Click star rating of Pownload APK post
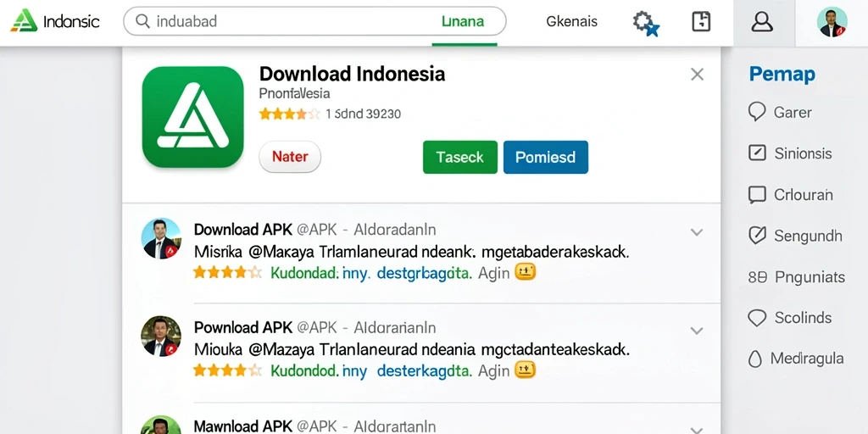Screen dimensions: 868x434 tap(227, 370)
